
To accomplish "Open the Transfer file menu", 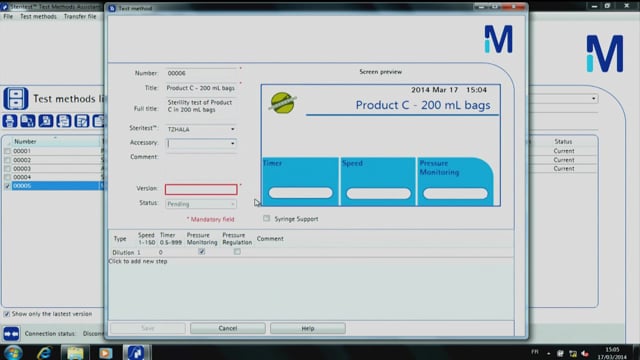I will [80, 16].
